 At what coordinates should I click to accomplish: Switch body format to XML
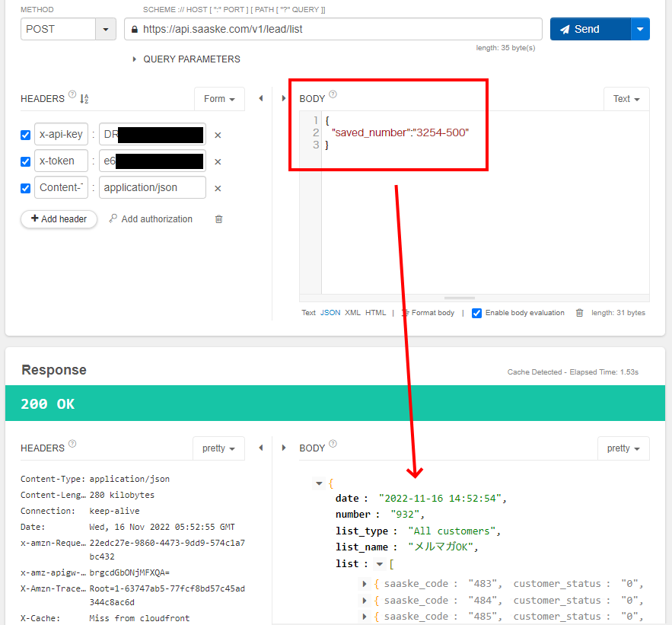coord(352,313)
